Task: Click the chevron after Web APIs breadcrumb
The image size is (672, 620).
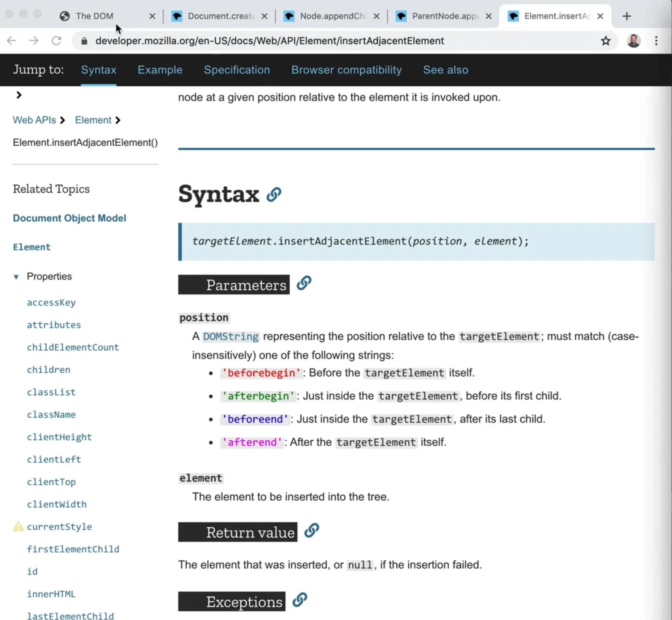Action: click(x=63, y=120)
